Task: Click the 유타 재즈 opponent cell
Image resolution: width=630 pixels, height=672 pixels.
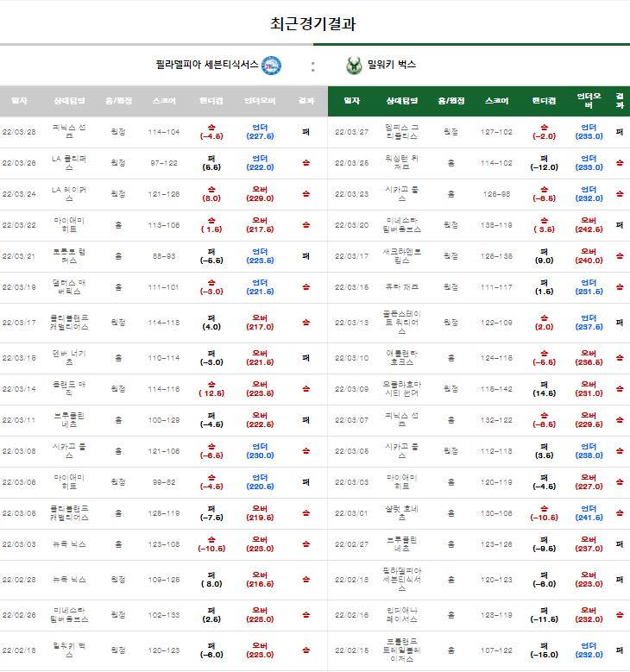Action: [402, 287]
